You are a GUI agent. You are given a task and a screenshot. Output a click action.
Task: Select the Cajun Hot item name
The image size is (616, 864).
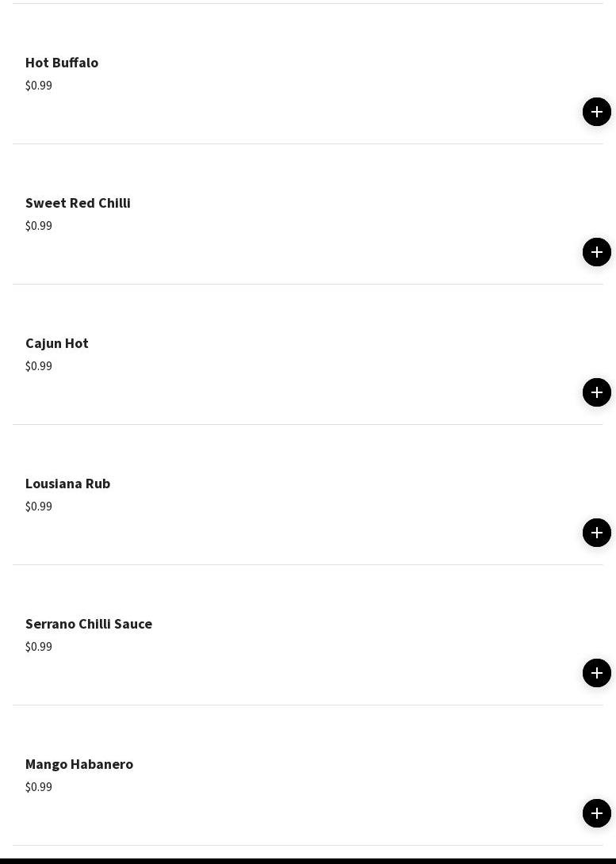[x=57, y=343]
